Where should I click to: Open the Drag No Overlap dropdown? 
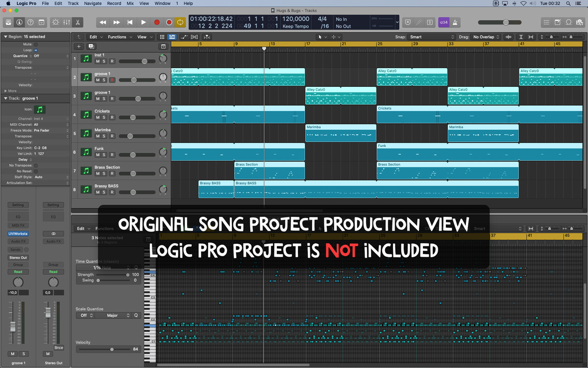pos(486,37)
